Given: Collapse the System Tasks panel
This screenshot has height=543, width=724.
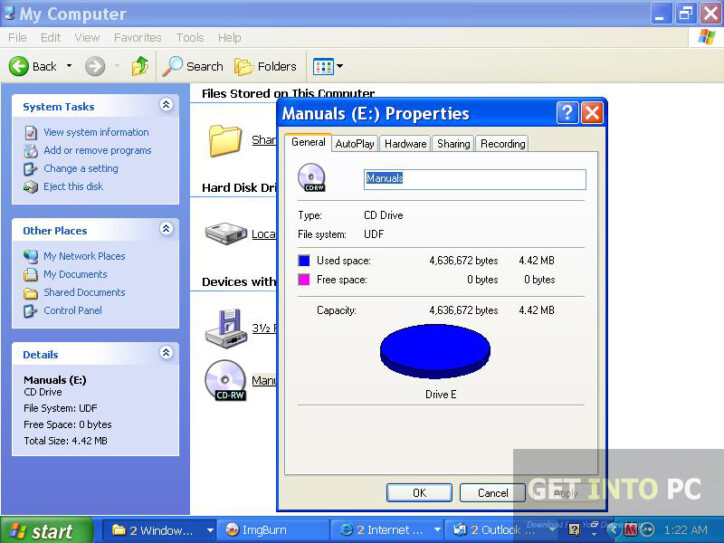Looking at the screenshot, I should (166, 105).
